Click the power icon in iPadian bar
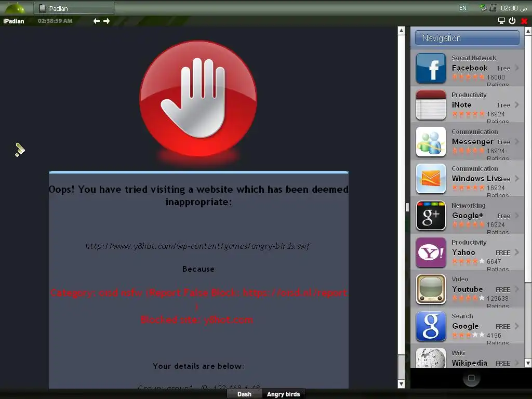 [512, 21]
